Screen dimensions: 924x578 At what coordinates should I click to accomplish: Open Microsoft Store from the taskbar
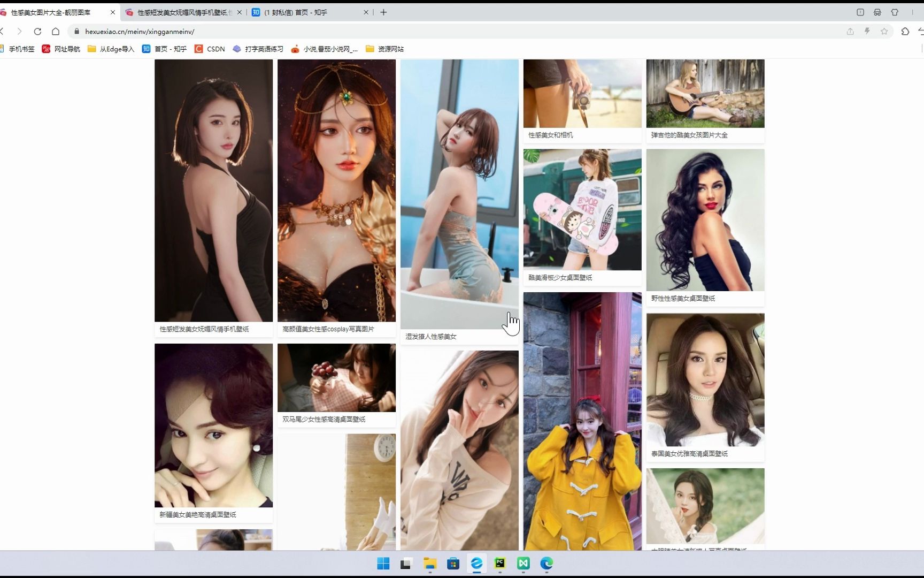453,564
